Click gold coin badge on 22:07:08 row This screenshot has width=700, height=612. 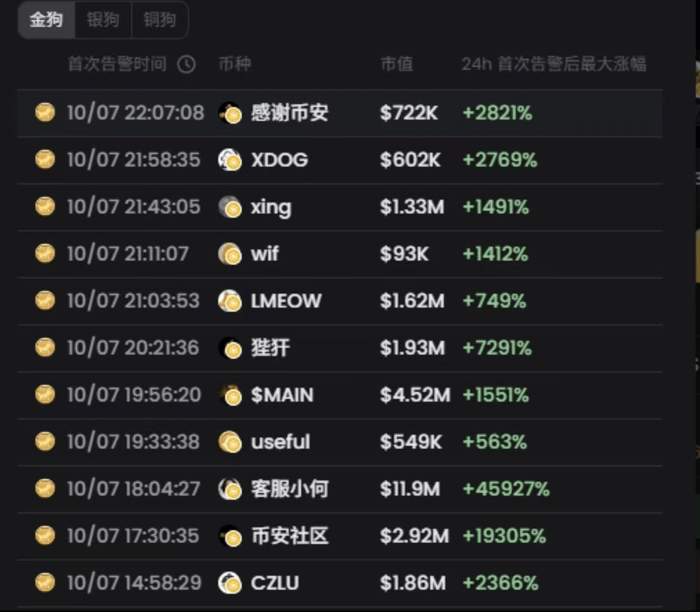tap(45, 112)
